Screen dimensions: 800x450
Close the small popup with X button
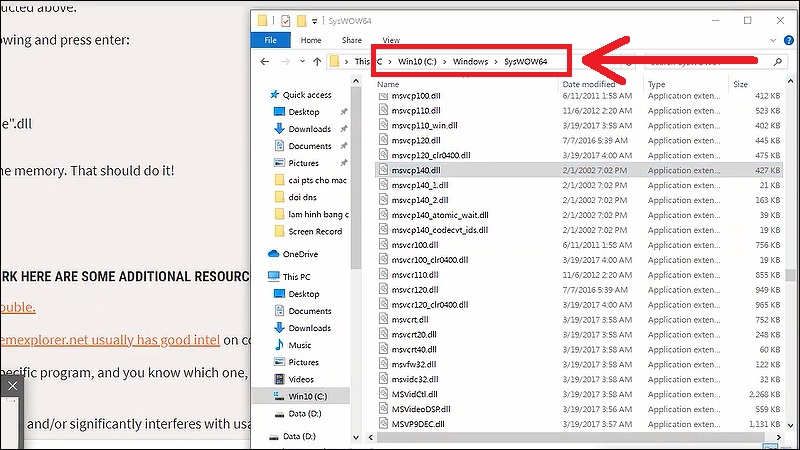pos(12,386)
